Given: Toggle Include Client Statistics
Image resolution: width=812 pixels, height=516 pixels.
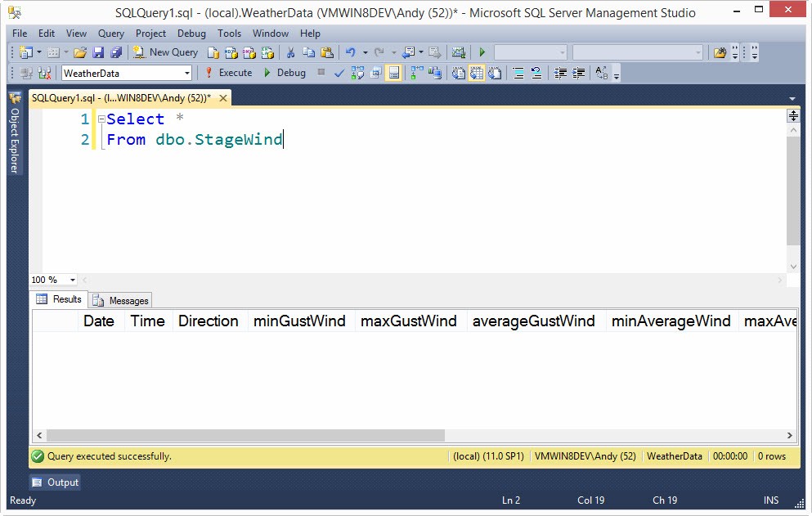Looking at the screenshot, I should click(434, 73).
